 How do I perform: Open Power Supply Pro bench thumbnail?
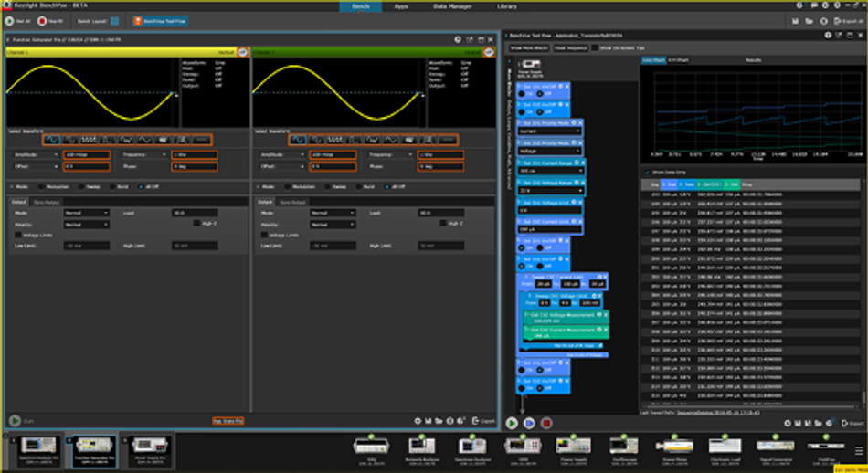150,449
